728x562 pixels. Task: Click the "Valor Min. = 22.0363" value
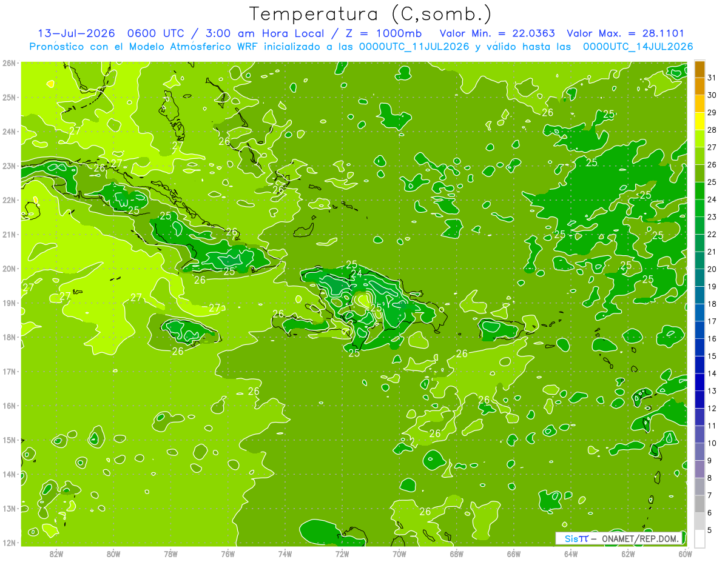coord(497,33)
